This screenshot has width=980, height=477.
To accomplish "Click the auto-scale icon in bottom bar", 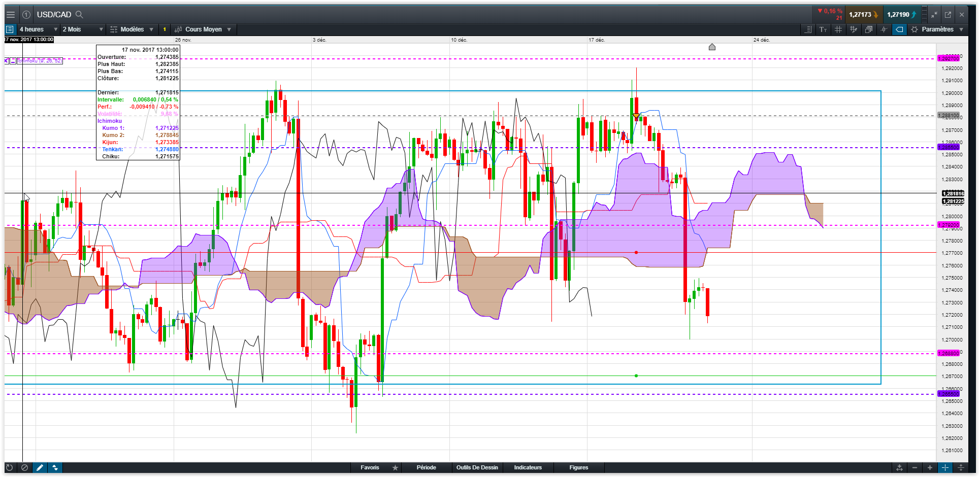I will [899, 467].
